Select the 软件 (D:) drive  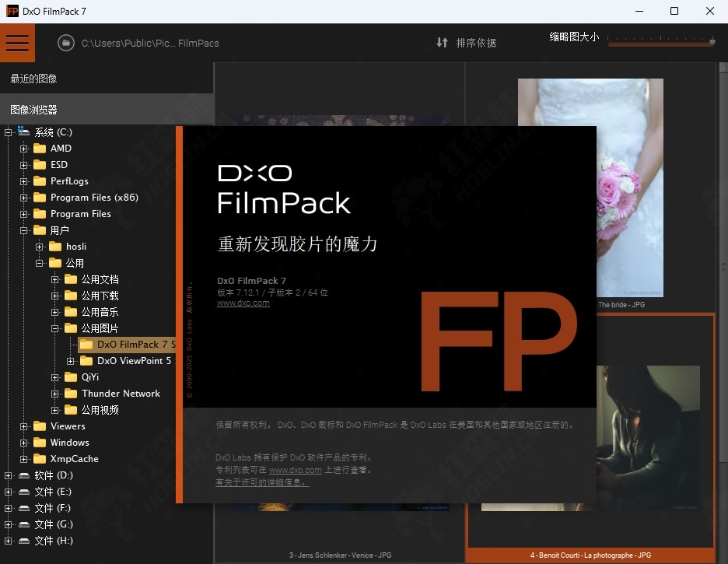click(54, 475)
